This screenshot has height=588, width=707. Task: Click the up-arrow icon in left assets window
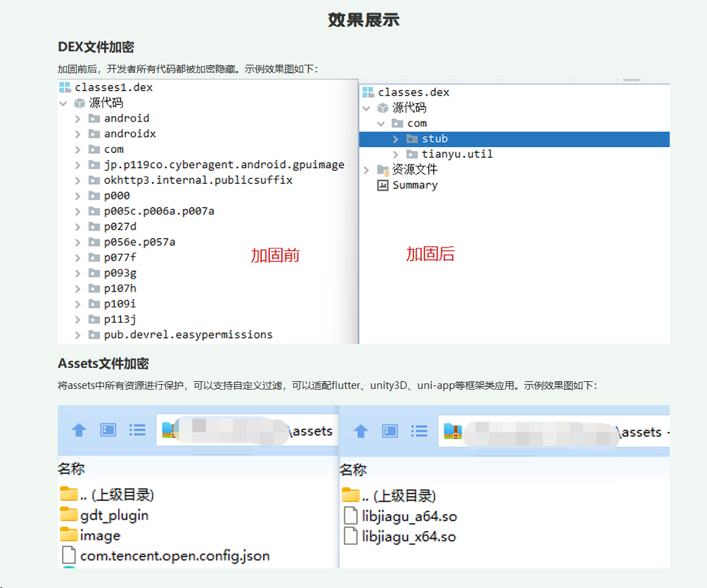79,430
